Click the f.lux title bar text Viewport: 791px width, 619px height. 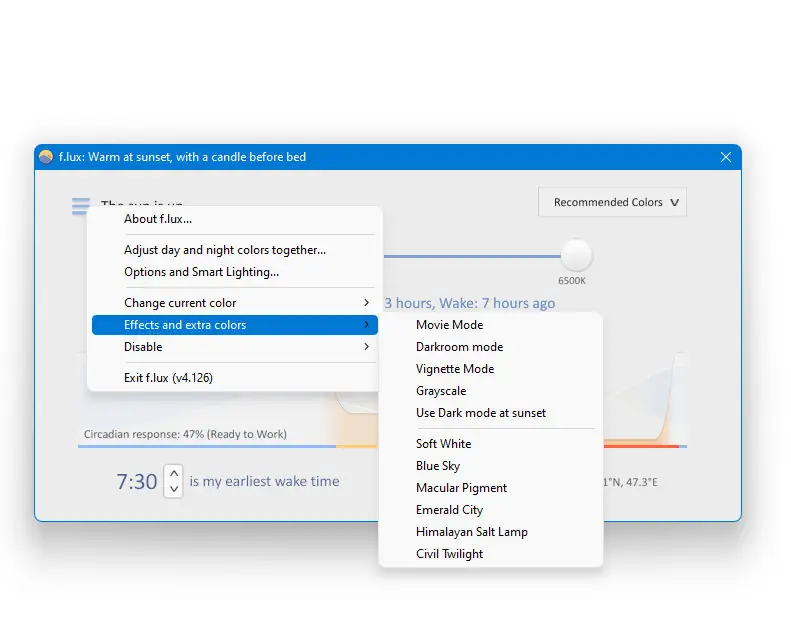tap(182, 157)
